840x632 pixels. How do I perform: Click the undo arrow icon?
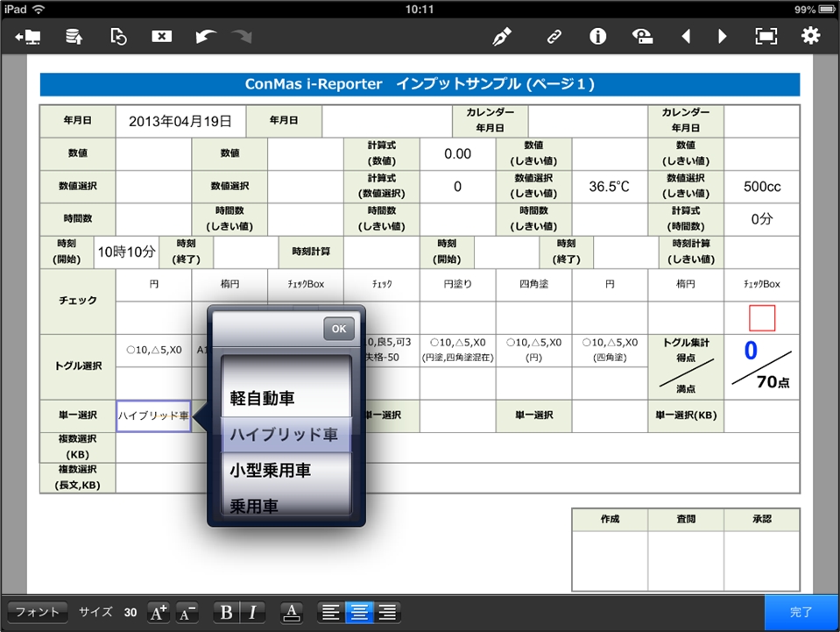tap(206, 36)
